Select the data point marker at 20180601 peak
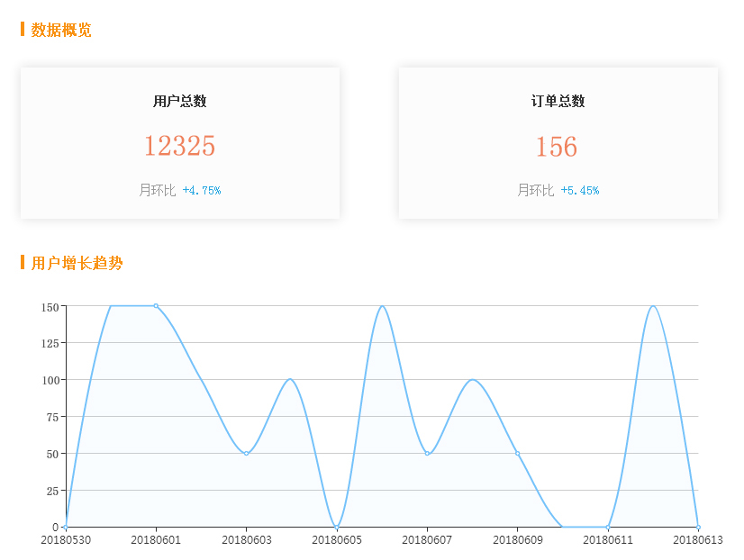The height and width of the screenshot is (560, 744). [x=156, y=306]
